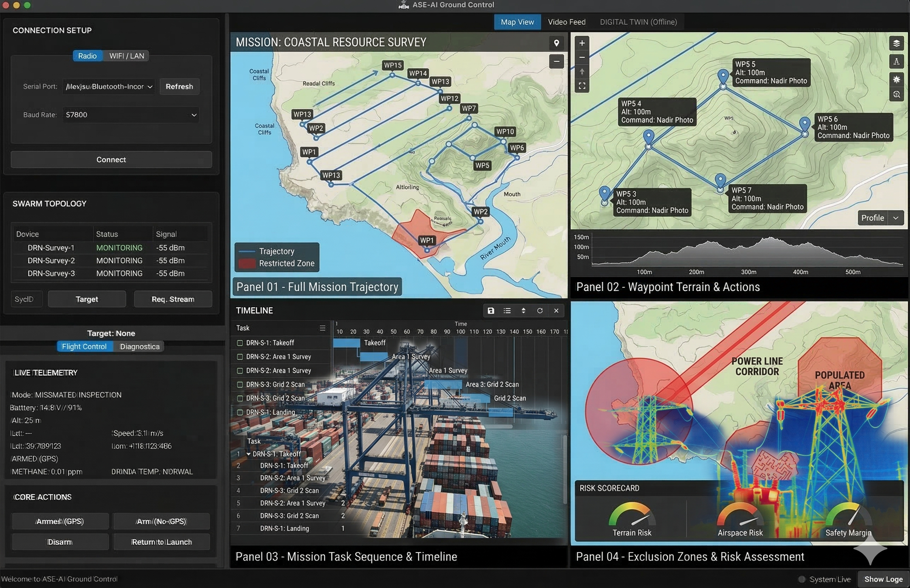Screen dimensions: 910x588
Task: Expand the mission map to fullscreen
Action: pos(582,86)
